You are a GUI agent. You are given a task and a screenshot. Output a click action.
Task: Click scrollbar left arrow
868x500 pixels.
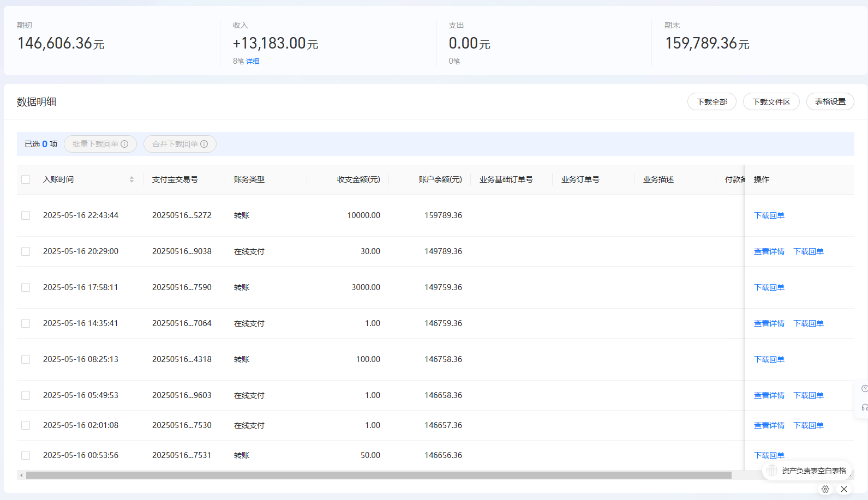21,475
